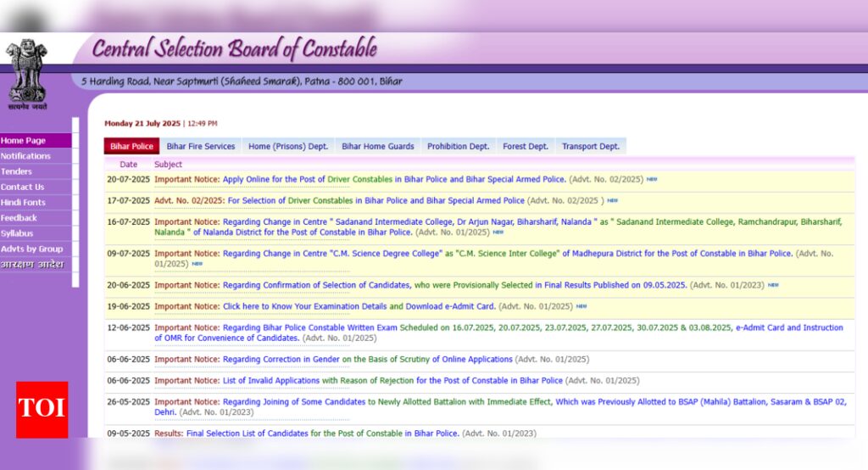
Task: Go to Tenders in the sidebar
Action: tap(36, 172)
